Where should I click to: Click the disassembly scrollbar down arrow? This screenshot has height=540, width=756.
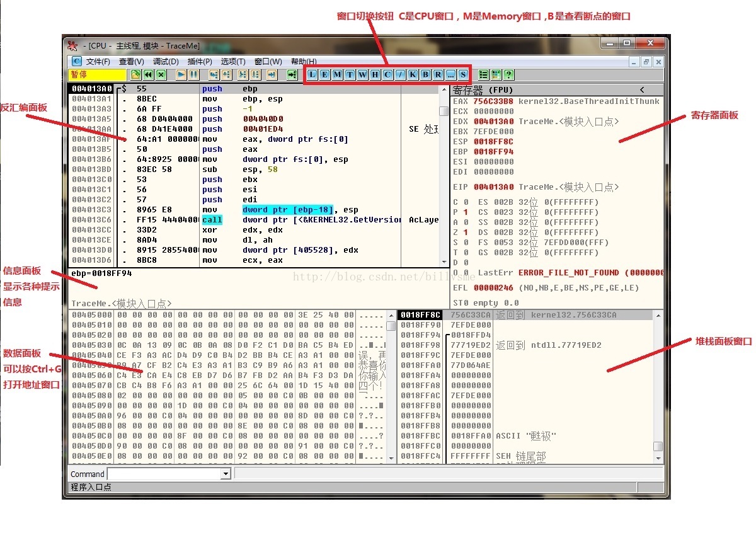tap(444, 261)
